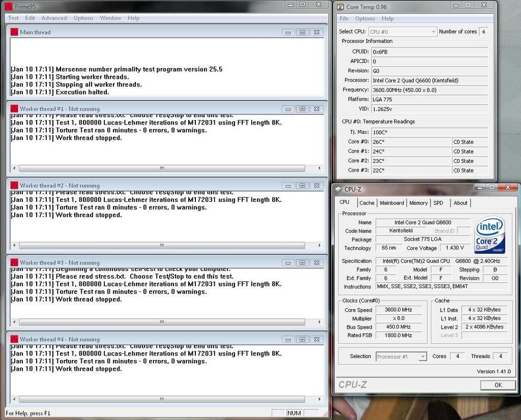Screen dimensions: 521x420
Task: Click the Core #0 temperature reading 26C°
Action: coord(411,142)
